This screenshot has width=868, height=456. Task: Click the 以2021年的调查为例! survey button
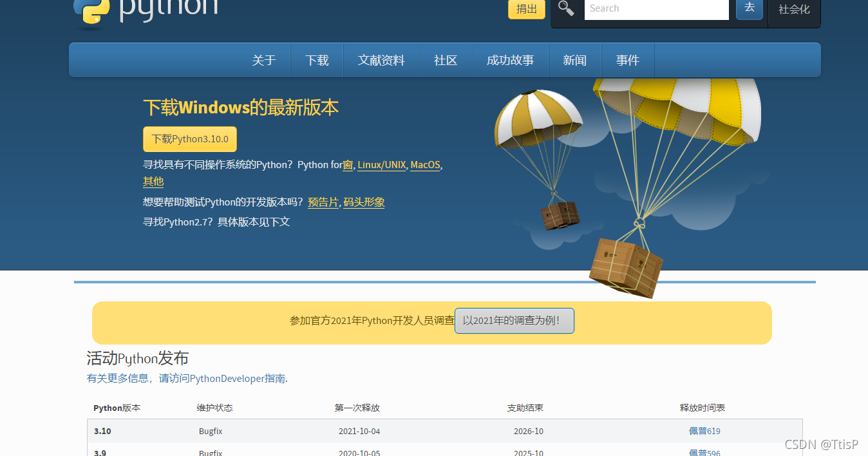pyautogui.click(x=514, y=321)
